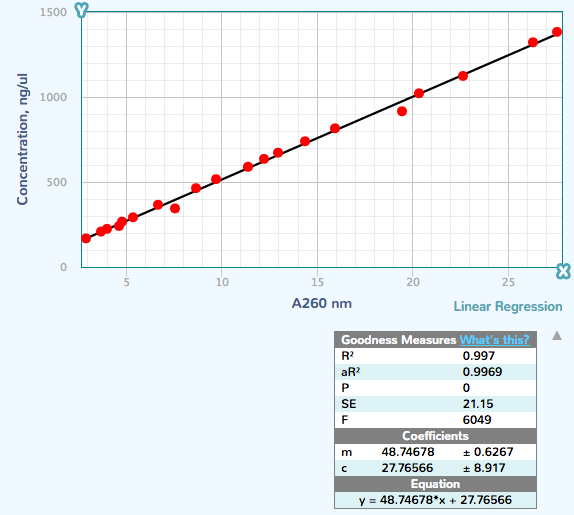Click the outlier data point below line near x=19.5

point(402,111)
